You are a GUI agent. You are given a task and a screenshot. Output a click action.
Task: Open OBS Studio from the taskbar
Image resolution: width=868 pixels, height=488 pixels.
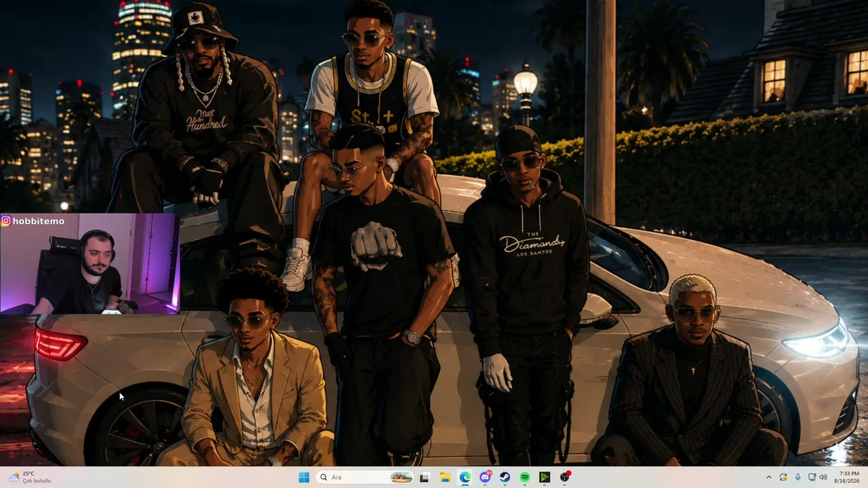click(565, 477)
